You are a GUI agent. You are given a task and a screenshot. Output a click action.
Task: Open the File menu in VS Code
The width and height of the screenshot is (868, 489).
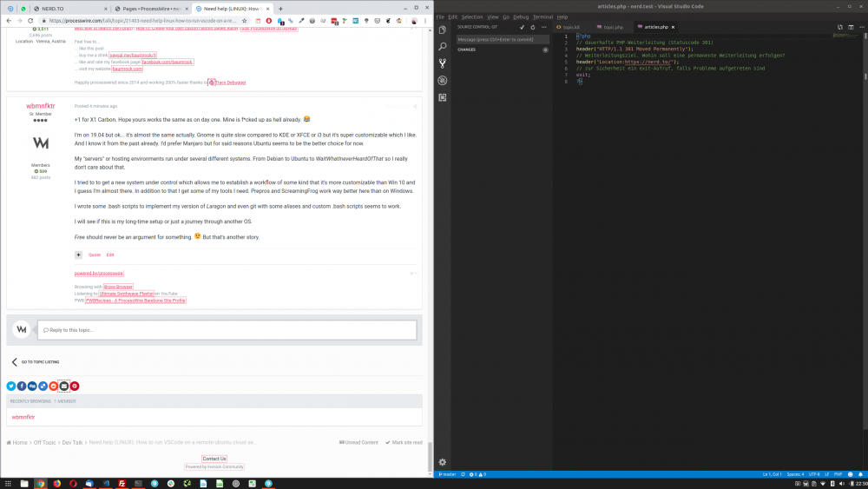pyautogui.click(x=440, y=17)
